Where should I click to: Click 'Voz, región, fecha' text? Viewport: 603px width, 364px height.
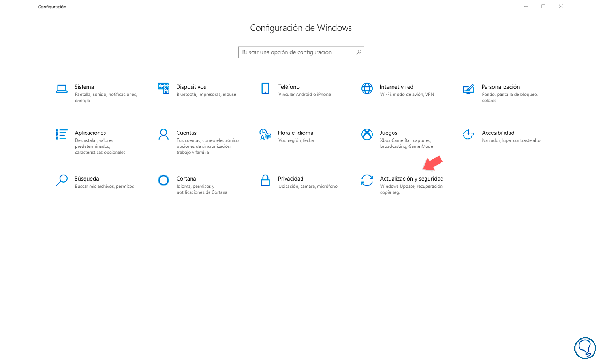[296, 140]
